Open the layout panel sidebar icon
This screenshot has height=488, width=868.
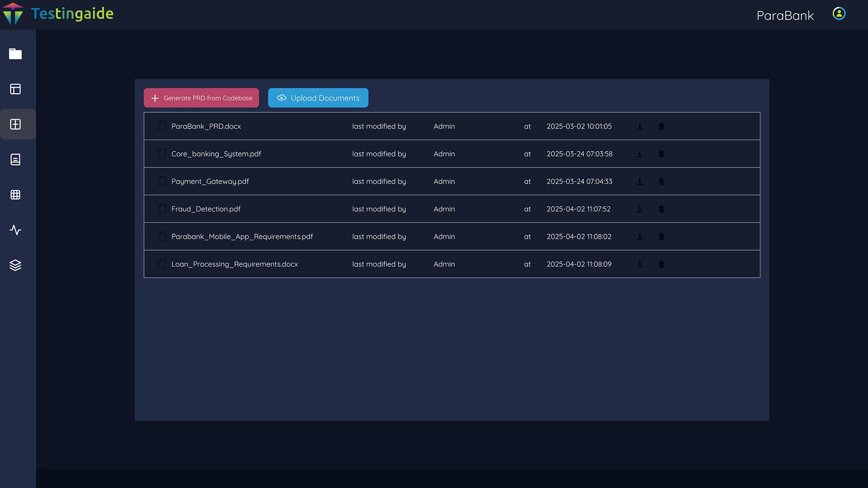pyautogui.click(x=15, y=89)
